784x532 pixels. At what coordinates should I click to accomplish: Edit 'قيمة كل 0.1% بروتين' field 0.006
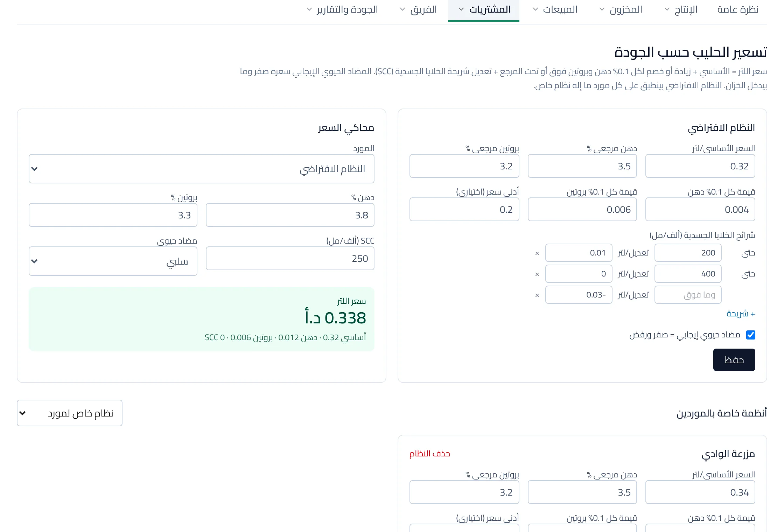(582, 209)
